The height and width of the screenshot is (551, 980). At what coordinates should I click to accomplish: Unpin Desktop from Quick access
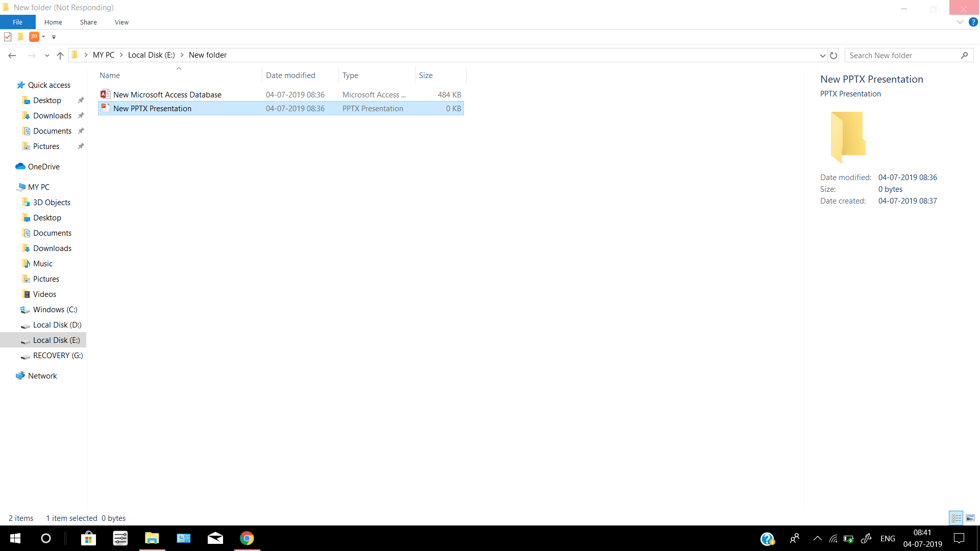pos(81,101)
